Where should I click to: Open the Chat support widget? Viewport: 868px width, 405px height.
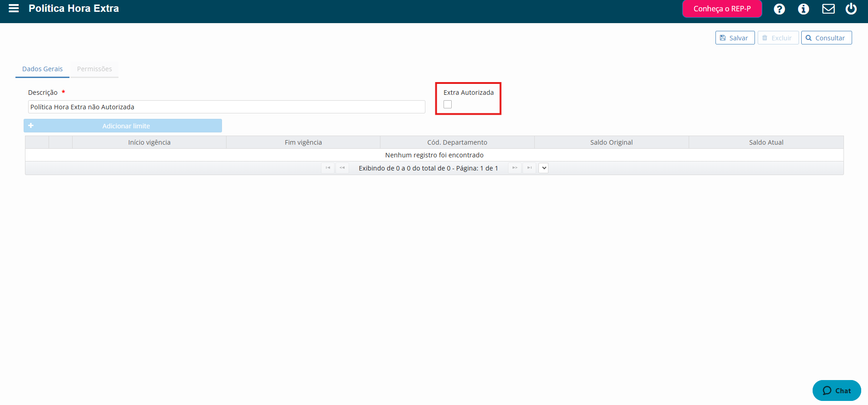(837, 390)
